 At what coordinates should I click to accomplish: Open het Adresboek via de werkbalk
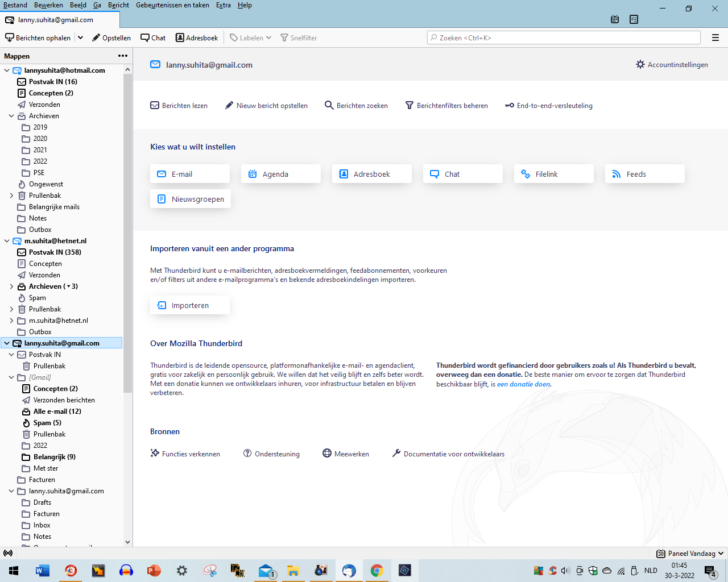[x=196, y=38]
